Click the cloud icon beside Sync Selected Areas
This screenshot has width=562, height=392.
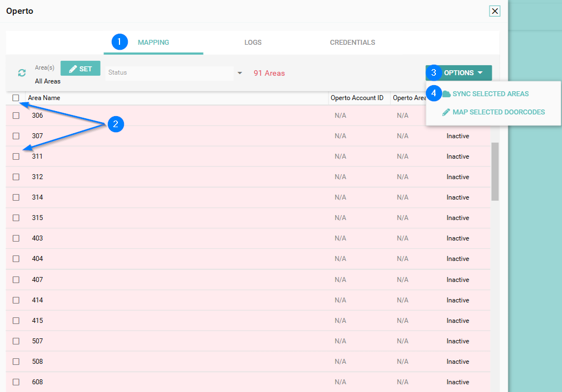pyautogui.click(x=446, y=94)
